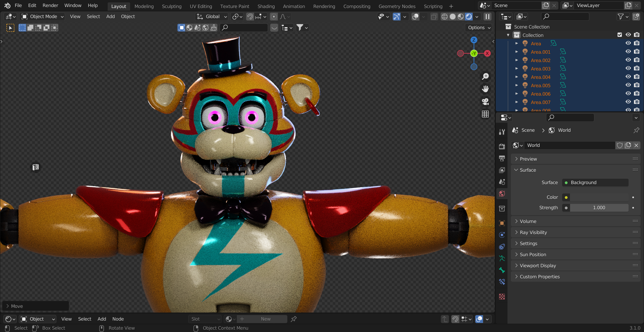Collapse the Surface panel
The width and height of the screenshot is (644, 332).
pos(576,170)
